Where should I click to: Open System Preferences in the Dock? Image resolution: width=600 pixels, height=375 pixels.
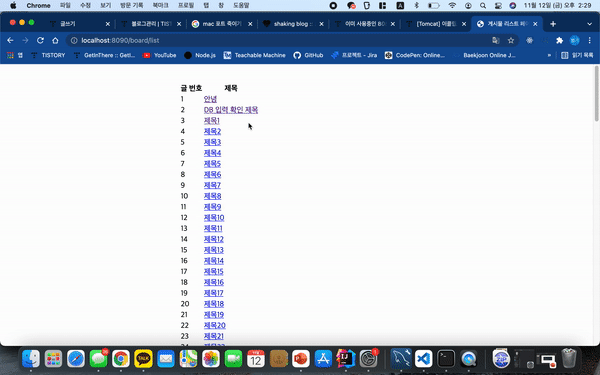(x=368, y=359)
